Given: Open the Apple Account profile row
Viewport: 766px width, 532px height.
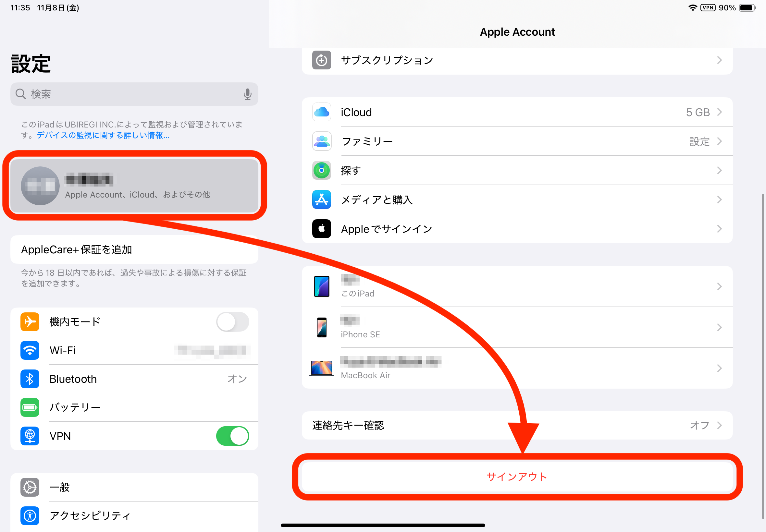Looking at the screenshot, I should 134,186.
